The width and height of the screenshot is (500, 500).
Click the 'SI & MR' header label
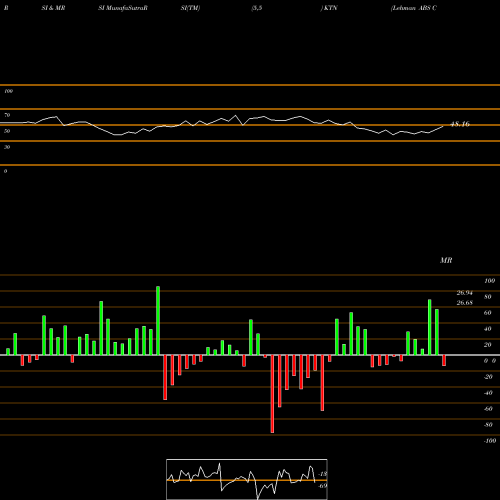(x=53, y=8)
